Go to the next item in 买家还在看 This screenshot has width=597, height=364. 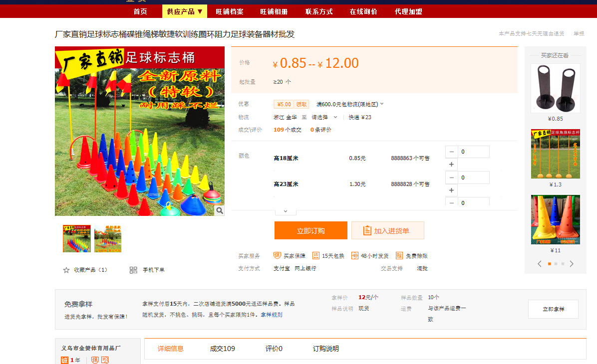(x=572, y=264)
